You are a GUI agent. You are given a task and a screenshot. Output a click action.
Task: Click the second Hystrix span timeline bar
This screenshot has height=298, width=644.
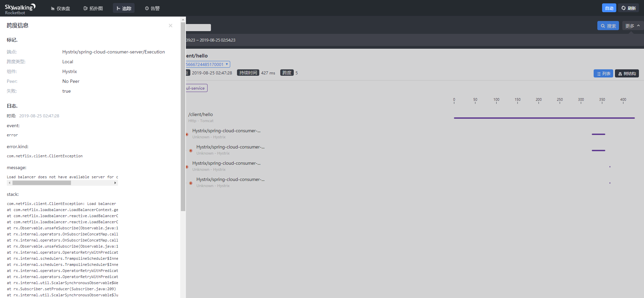(598, 151)
